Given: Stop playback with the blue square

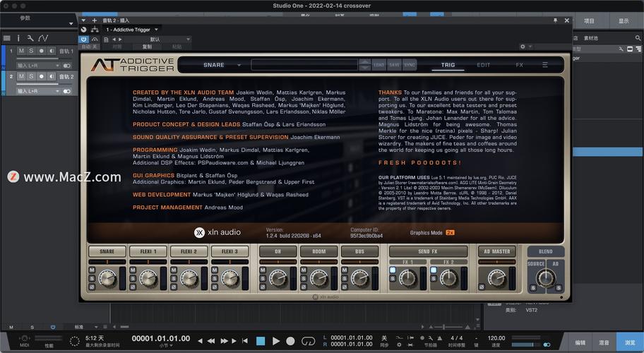Looking at the screenshot, I should [x=261, y=341].
